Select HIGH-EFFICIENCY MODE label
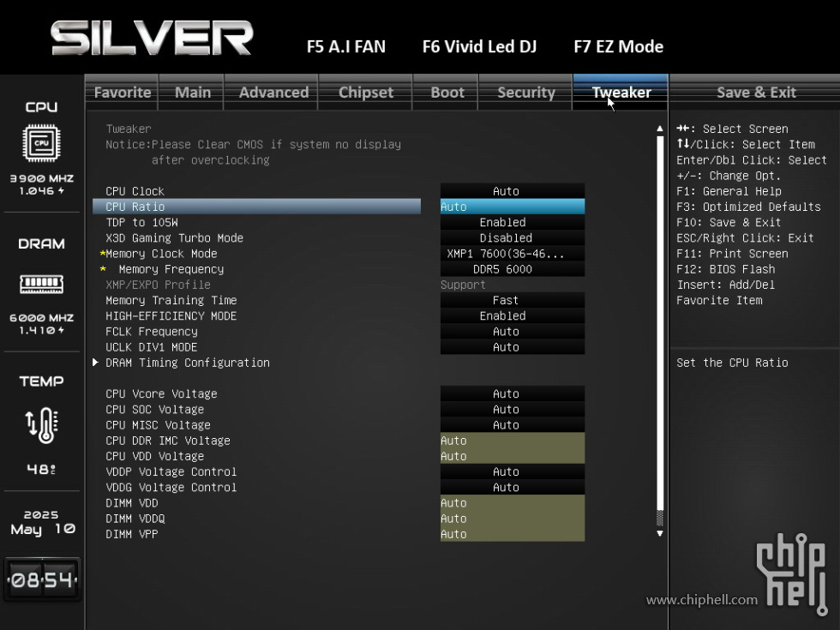Viewport: 840px width, 630px height. click(171, 315)
